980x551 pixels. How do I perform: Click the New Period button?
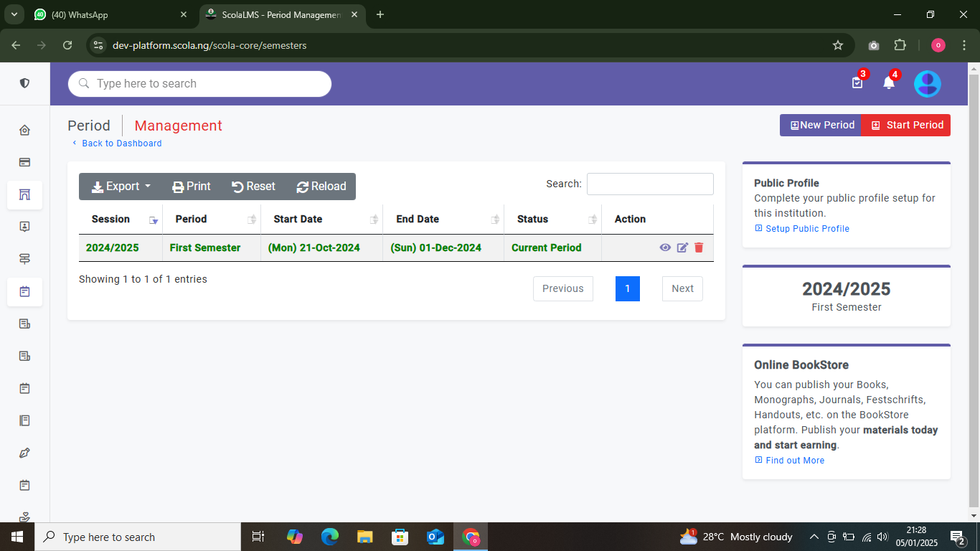coord(821,125)
